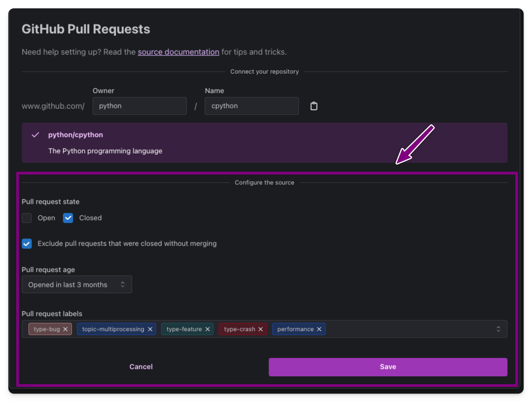Image resolution: width=532 pixels, height=402 pixels.
Task: Remove the performance label tag
Action: (319, 329)
